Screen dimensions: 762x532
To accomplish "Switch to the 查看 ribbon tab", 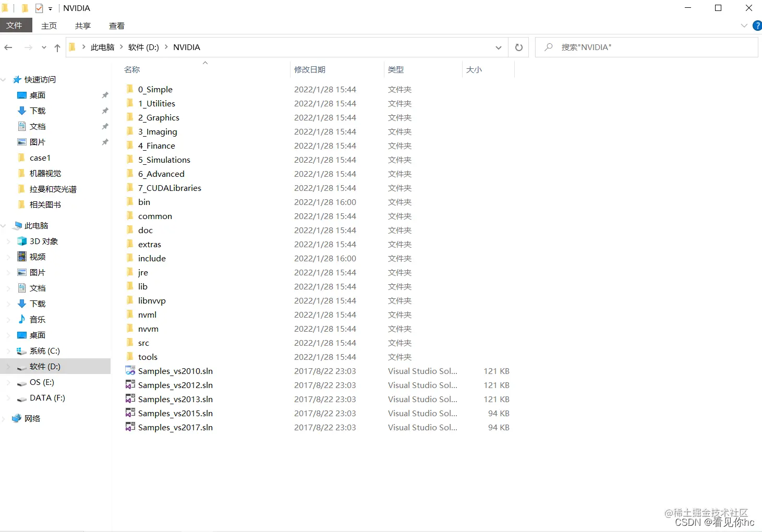I will click(117, 26).
